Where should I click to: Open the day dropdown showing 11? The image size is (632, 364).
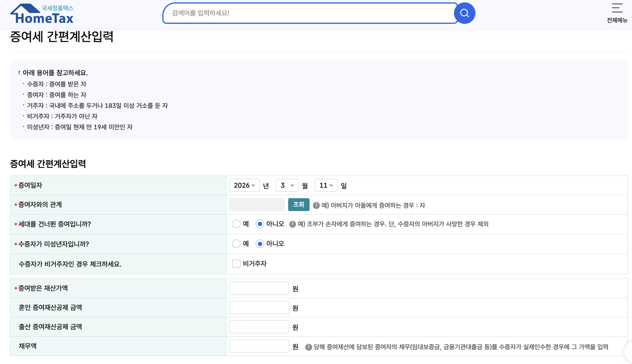326,185
